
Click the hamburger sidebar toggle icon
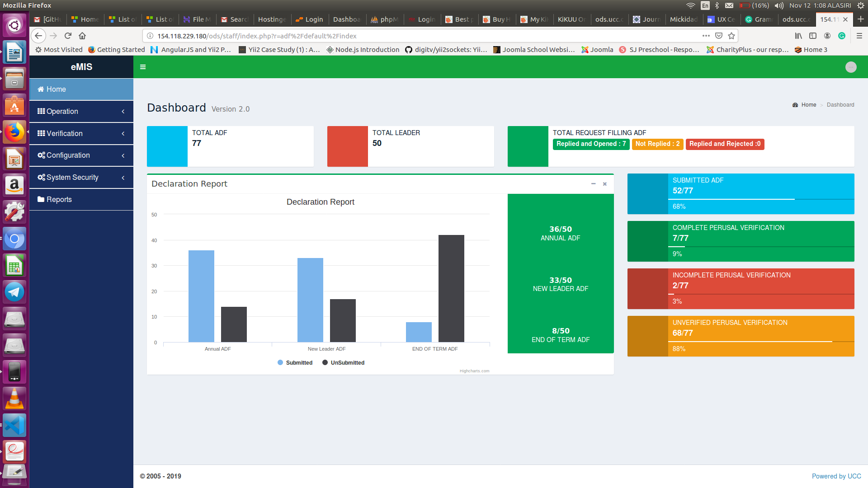click(143, 67)
